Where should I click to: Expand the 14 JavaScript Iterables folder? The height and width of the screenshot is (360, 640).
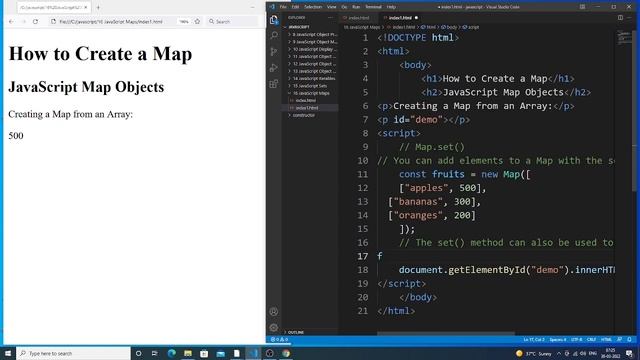(312, 78)
